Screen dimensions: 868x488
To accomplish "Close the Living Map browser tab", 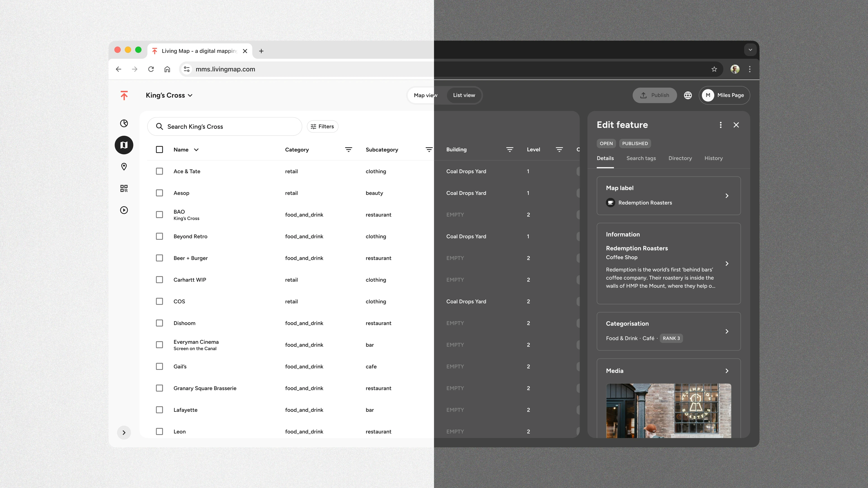I will click(245, 51).
